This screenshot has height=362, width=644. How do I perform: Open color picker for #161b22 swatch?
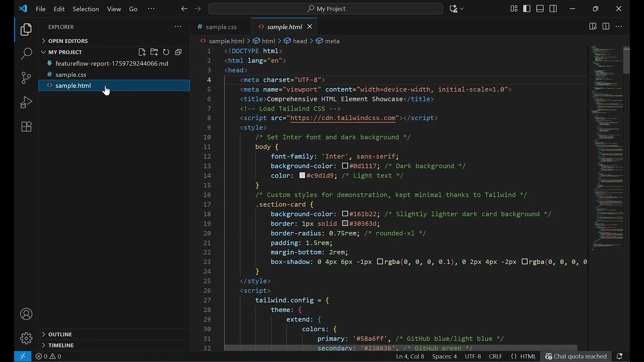point(345,214)
